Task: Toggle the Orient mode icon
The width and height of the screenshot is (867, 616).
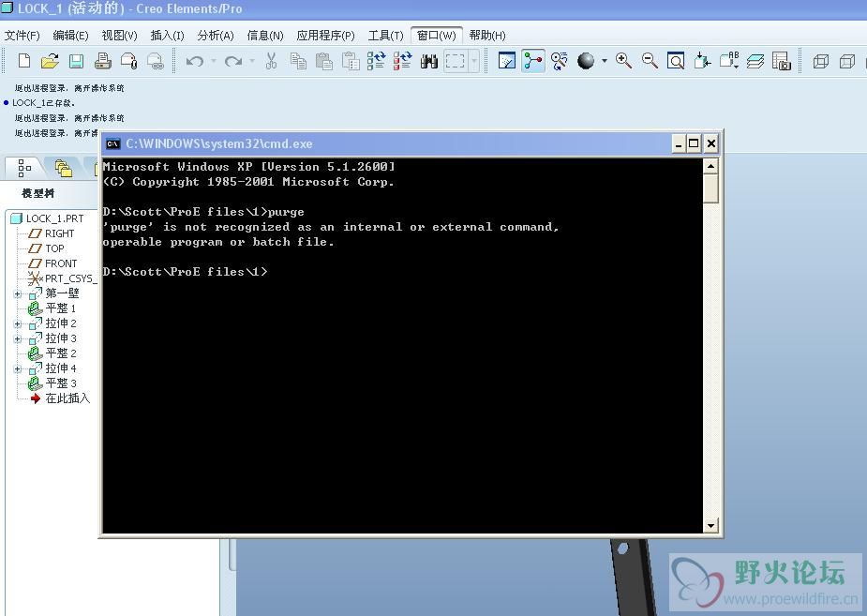Action: click(559, 60)
